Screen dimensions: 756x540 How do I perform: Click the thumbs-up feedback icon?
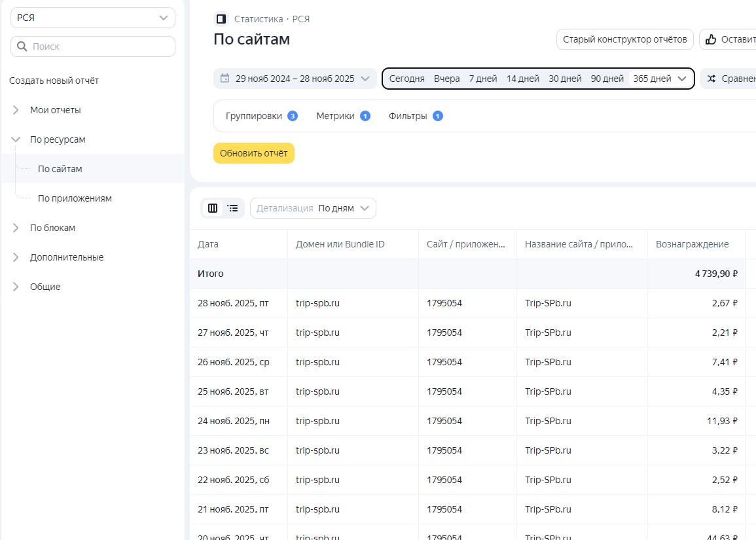tap(710, 39)
